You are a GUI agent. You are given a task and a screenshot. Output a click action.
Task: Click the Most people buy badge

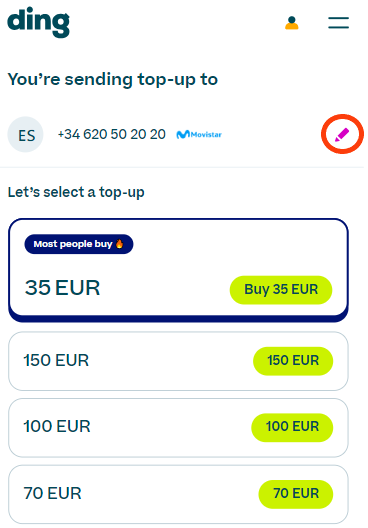coord(79,244)
